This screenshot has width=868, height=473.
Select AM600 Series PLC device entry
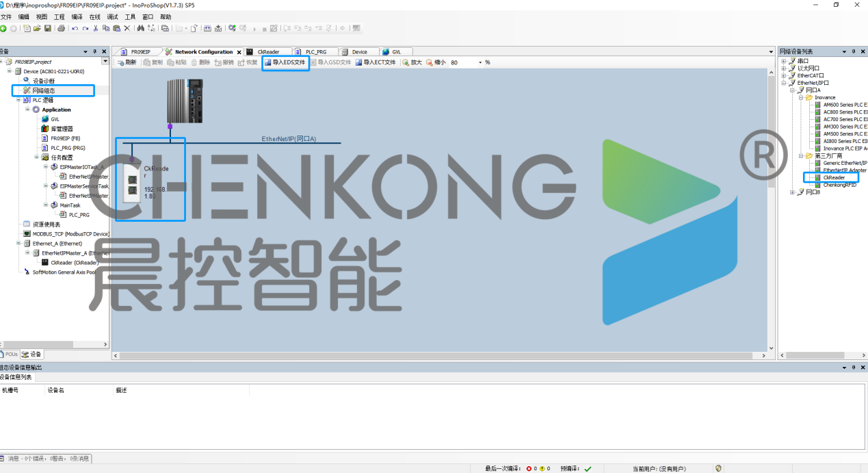point(845,105)
